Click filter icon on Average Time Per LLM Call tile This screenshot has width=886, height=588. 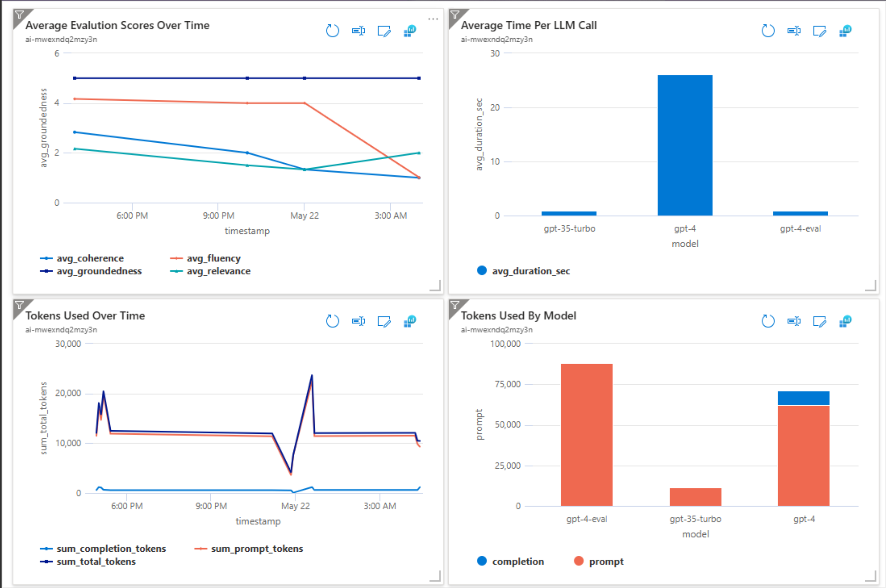tap(455, 15)
